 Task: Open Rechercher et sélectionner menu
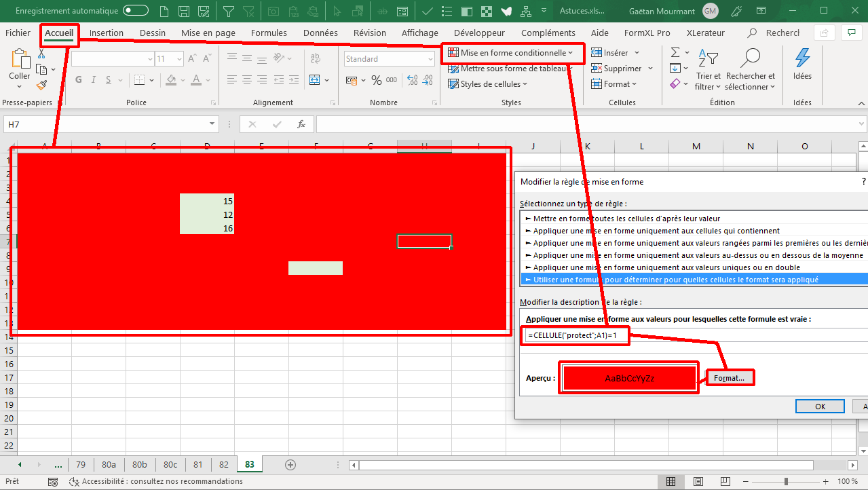751,70
